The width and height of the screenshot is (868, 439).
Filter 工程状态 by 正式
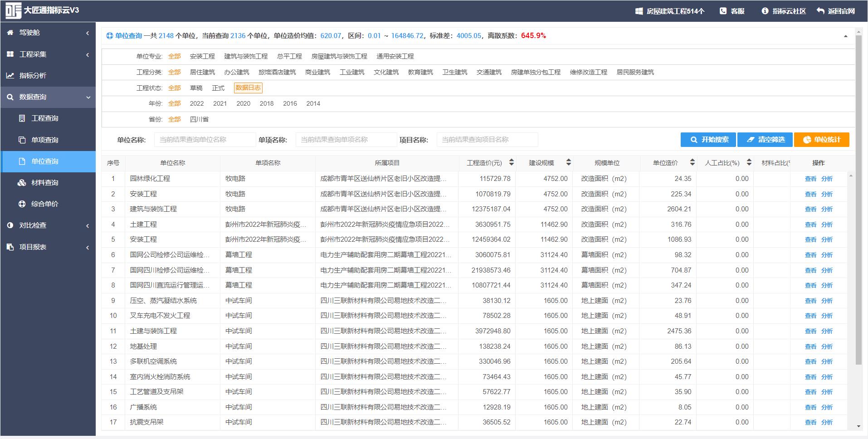pyautogui.click(x=218, y=88)
